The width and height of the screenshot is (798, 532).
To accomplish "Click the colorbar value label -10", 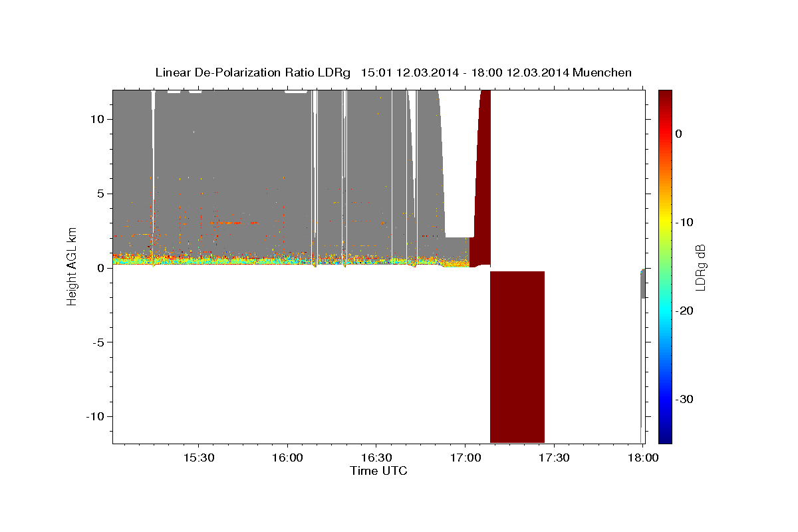I will pos(685,222).
